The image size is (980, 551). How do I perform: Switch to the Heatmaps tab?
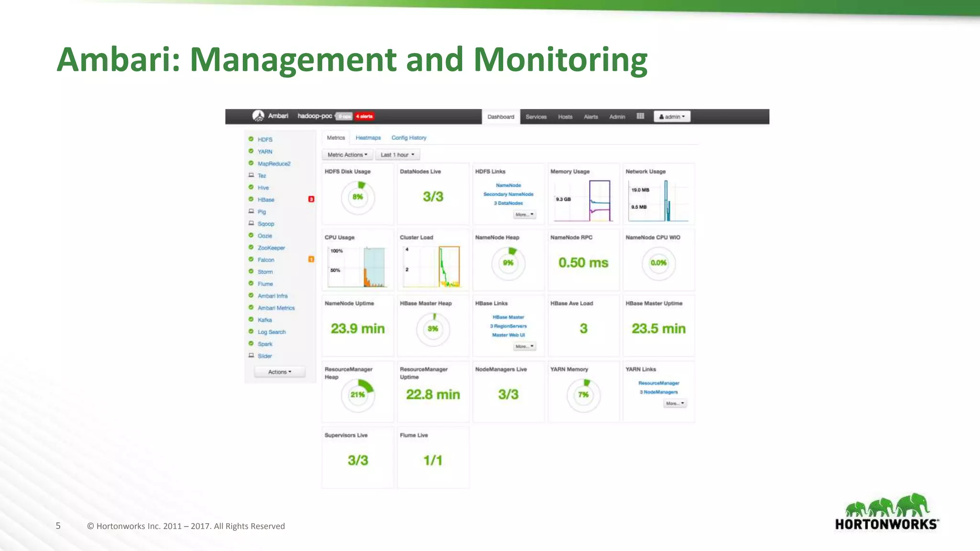tap(368, 138)
